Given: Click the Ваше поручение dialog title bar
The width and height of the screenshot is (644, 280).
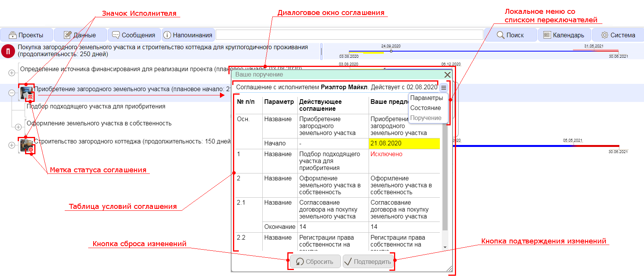Looking at the screenshot, I should (x=337, y=75).
